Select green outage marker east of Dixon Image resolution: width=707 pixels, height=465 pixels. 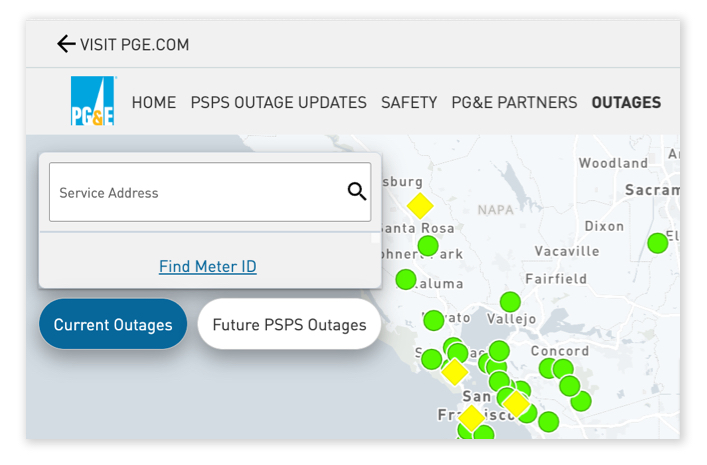(x=657, y=243)
